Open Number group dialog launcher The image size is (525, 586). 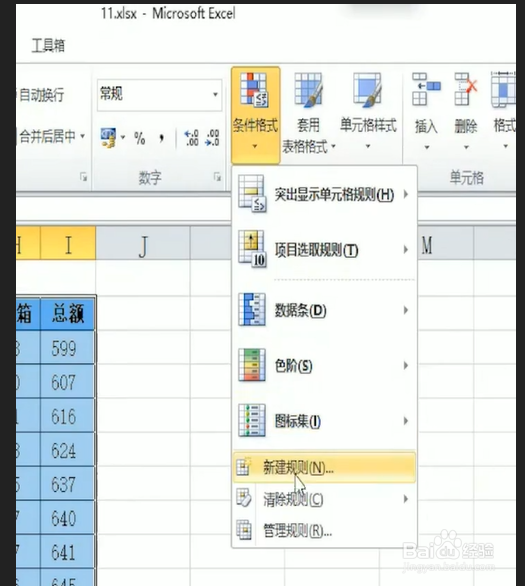point(217,177)
